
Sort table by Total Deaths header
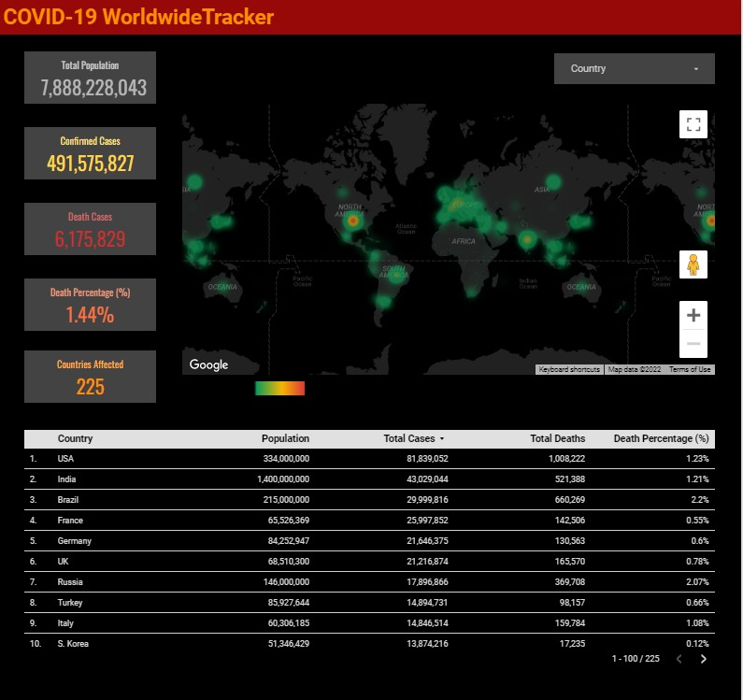click(x=557, y=438)
